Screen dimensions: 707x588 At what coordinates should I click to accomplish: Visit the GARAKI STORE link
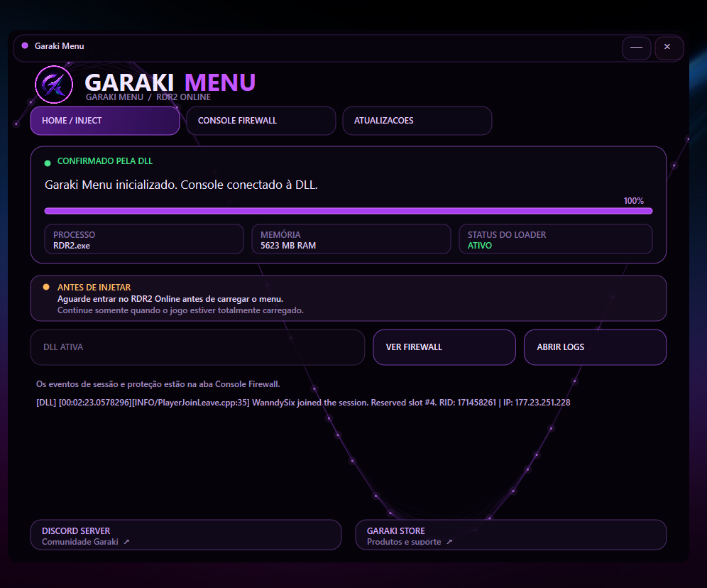[x=511, y=535]
